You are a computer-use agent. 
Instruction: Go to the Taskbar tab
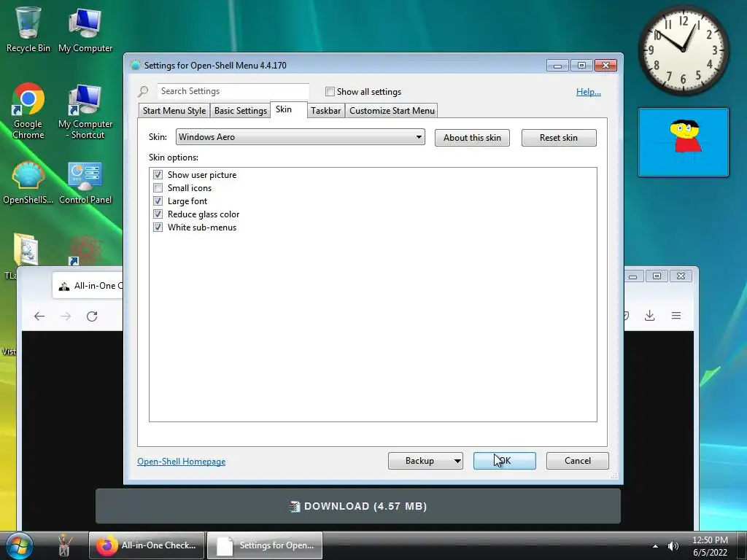[x=326, y=111]
